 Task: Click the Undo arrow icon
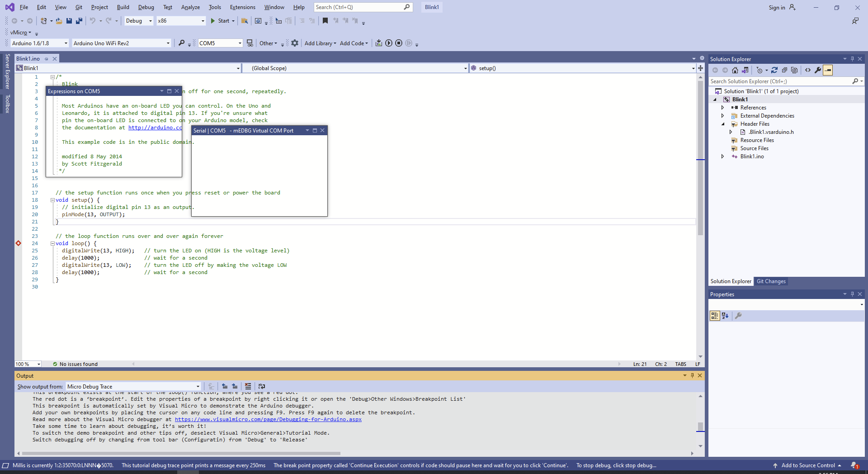click(x=93, y=21)
